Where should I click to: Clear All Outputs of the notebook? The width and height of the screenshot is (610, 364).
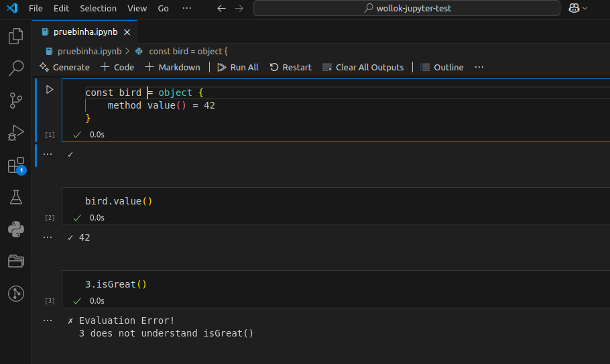(363, 67)
